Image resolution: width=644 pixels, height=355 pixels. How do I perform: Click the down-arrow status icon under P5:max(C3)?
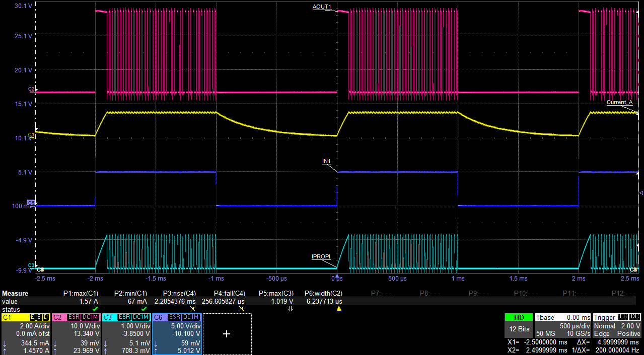coord(291,308)
